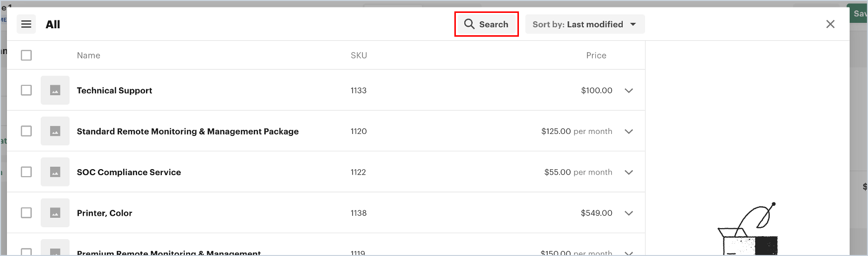
Task: Click Standard Remote Monitoring image thumbnail
Action: [55, 131]
